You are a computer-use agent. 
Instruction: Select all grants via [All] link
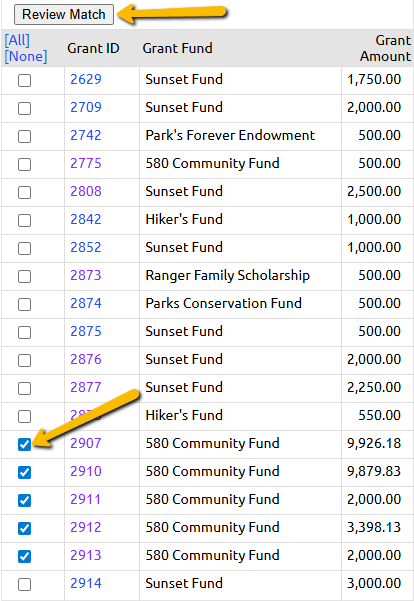[17, 40]
